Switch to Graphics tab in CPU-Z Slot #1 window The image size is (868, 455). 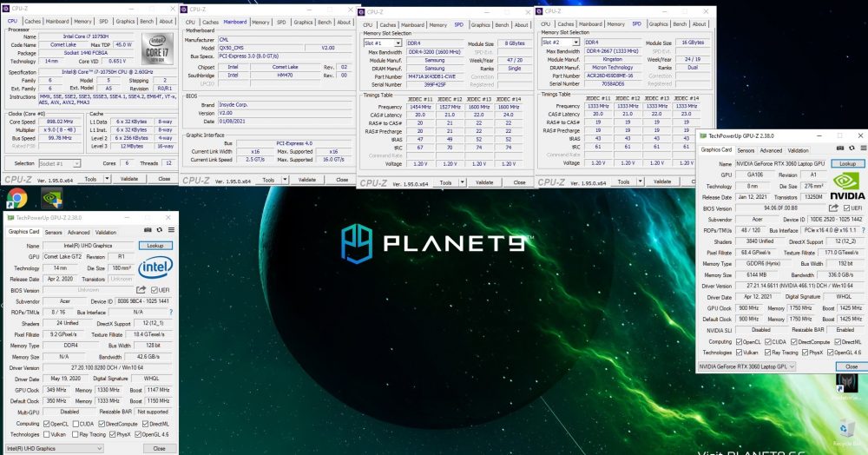pos(481,24)
